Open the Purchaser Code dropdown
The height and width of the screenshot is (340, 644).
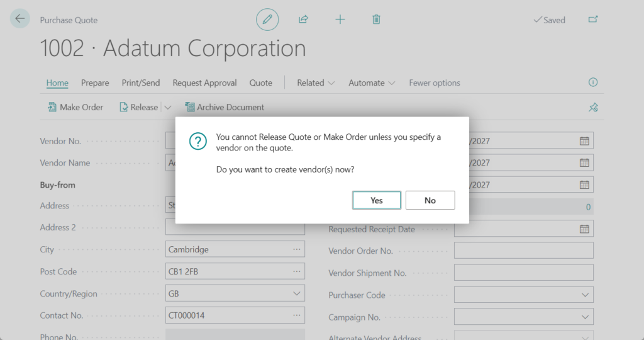click(x=585, y=295)
